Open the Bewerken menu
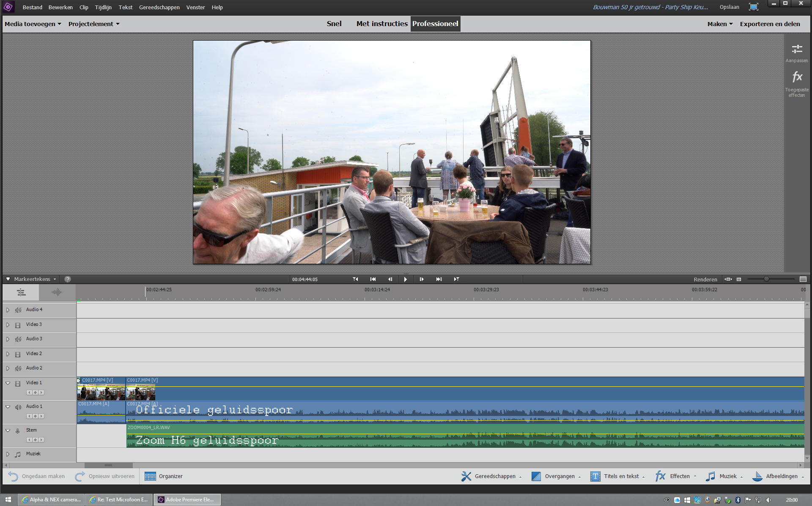 click(x=60, y=7)
